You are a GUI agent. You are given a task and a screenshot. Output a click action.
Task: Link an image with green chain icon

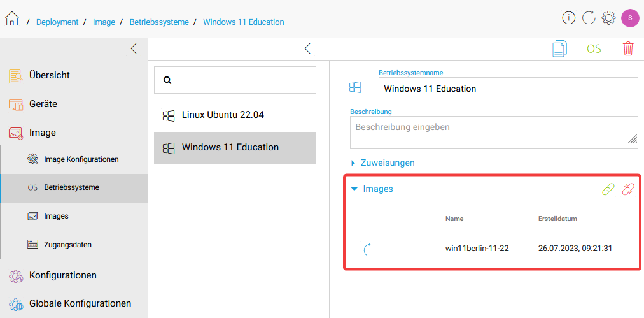tap(608, 189)
